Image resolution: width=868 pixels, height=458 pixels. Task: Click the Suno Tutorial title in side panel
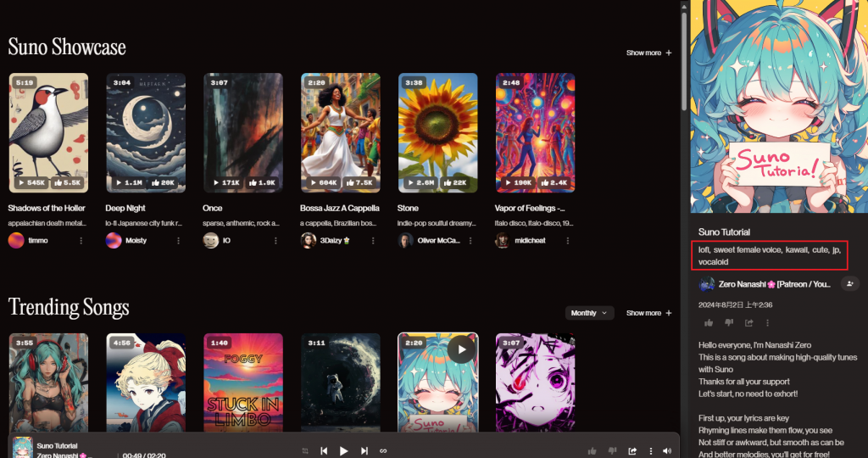(724, 232)
